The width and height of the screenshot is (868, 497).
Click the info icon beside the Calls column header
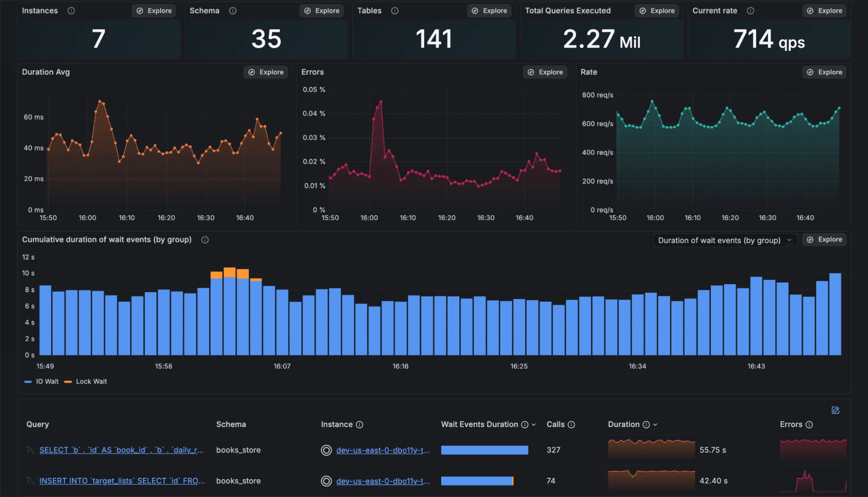pyautogui.click(x=572, y=424)
